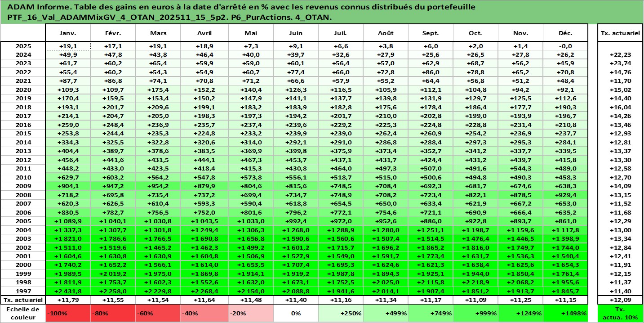Select the '+2 218,9' cell in 1998 Oct.
Image resolution: width=644 pixels, height=323 pixels.
(475, 282)
